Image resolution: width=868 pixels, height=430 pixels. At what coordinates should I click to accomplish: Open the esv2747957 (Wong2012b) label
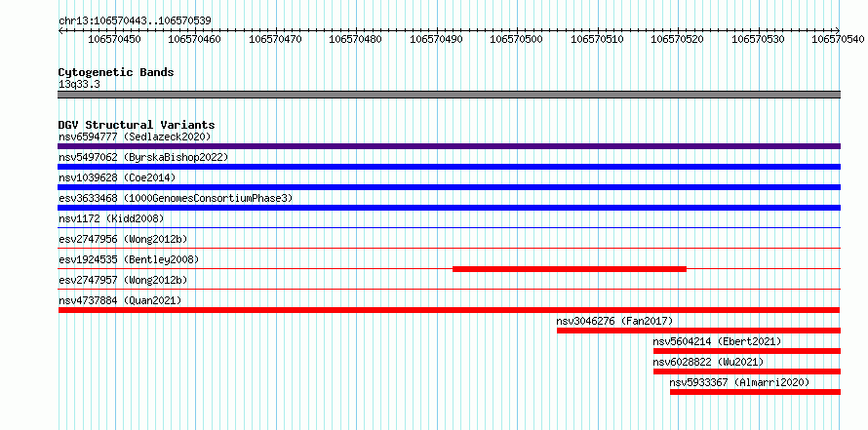pyautogui.click(x=123, y=280)
